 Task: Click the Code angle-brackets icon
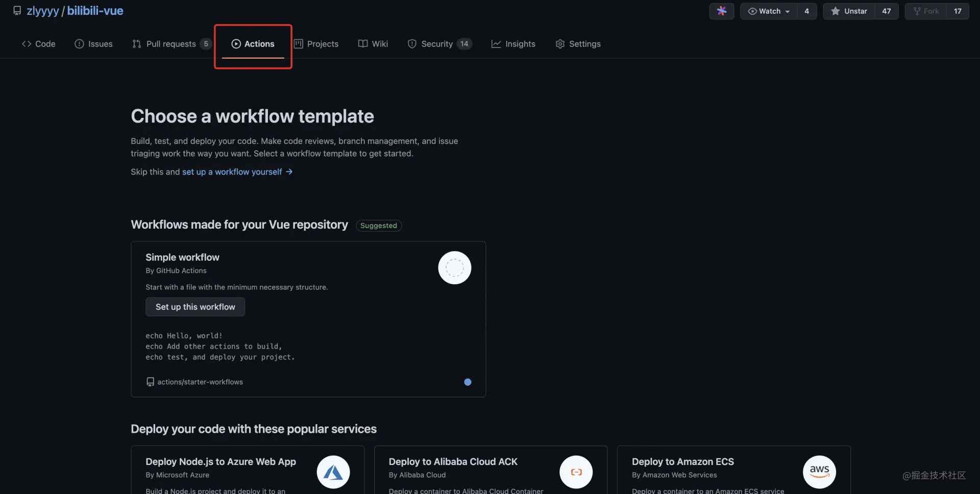[x=27, y=44]
